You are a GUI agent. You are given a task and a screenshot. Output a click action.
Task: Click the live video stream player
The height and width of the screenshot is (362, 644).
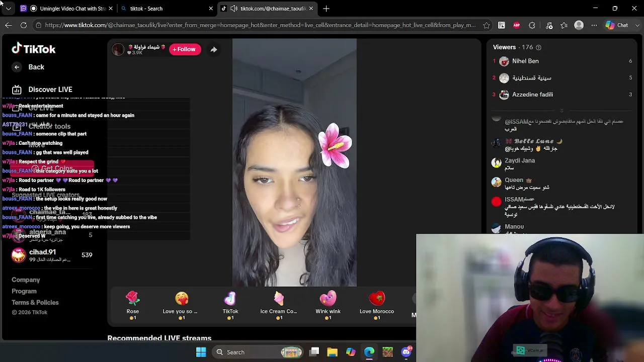pyautogui.click(x=294, y=162)
